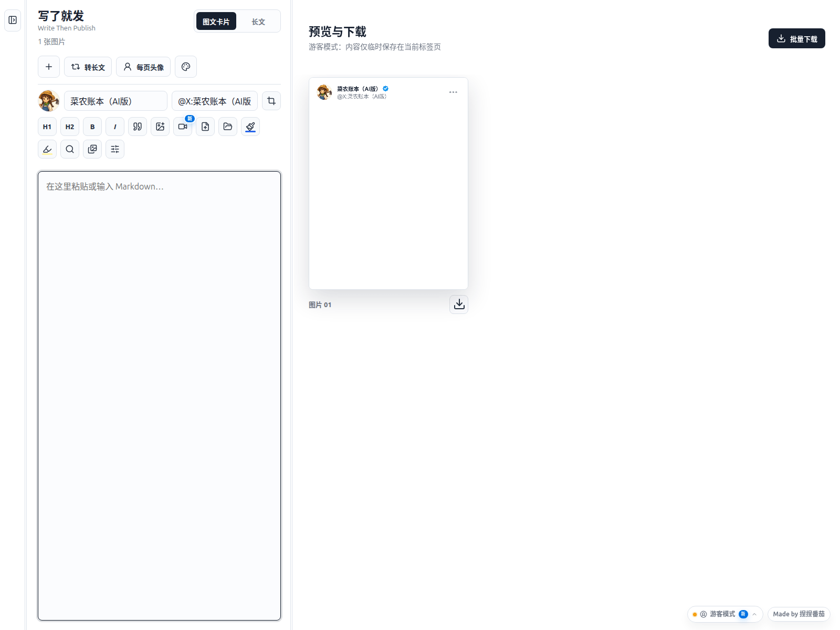Image resolution: width=840 pixels, height=630 pixels.
Task: Click 批量下载 to download all
Action: click(797, 38)
